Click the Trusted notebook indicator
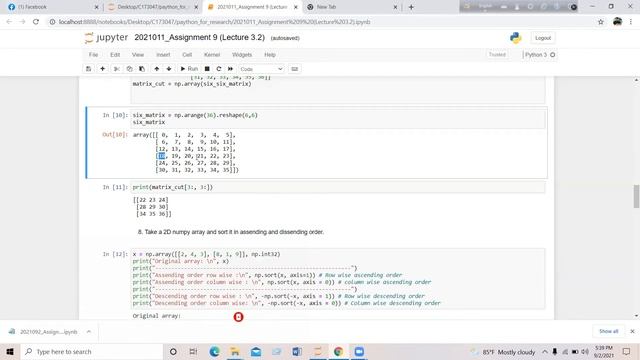 [x=497, y=55]
